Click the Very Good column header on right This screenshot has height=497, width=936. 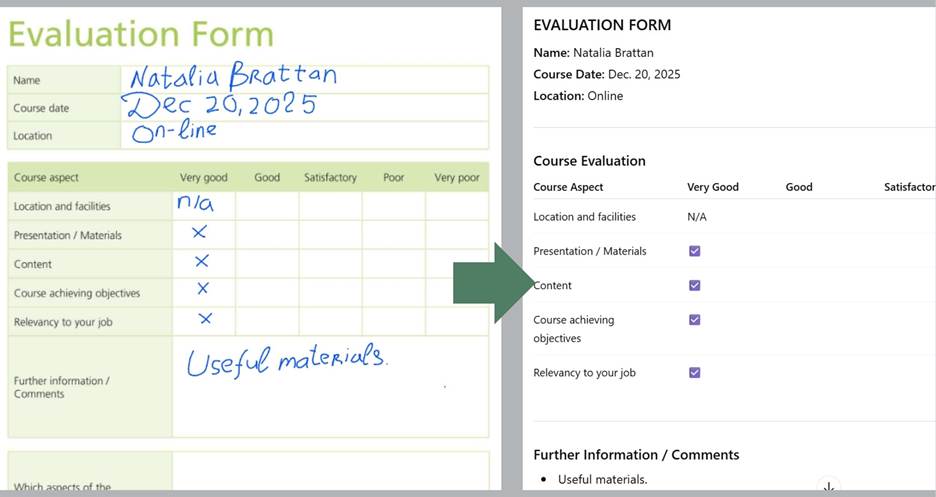tap(712, 187)
